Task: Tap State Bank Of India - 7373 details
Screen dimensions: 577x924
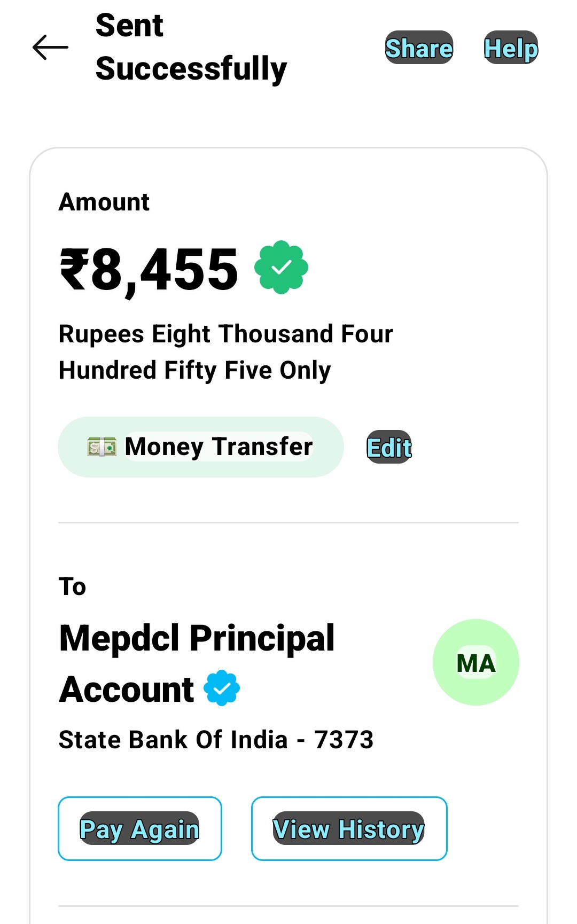Action: (216, 740)
